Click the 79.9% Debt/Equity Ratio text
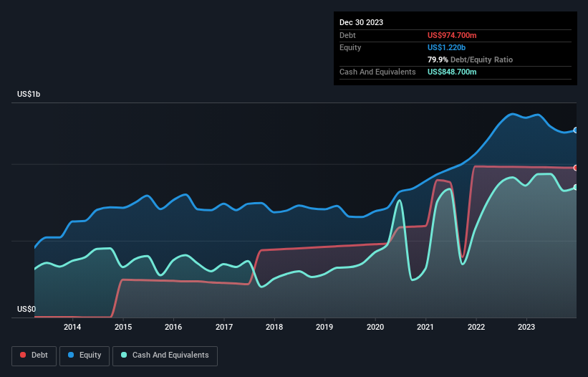 click(x=470, y=59)
